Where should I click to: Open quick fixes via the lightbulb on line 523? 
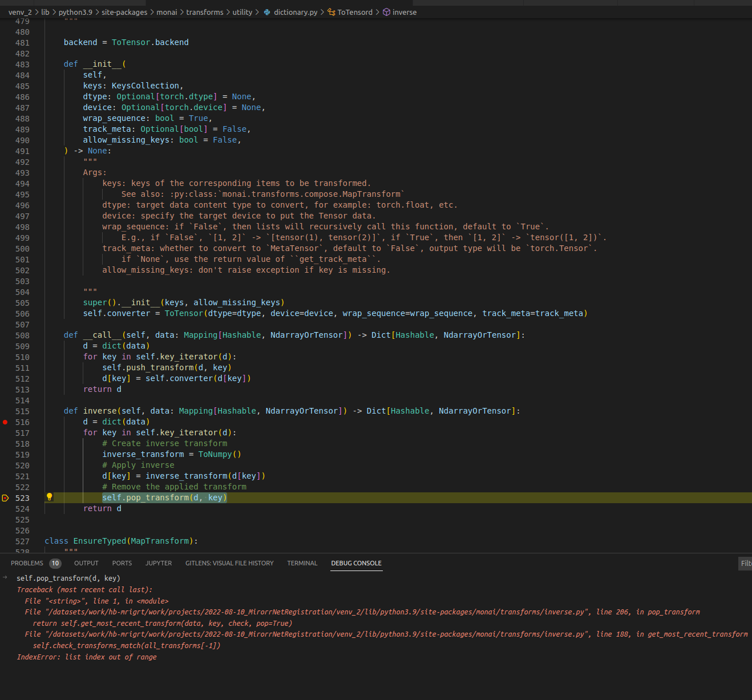[x=49, y=497]
